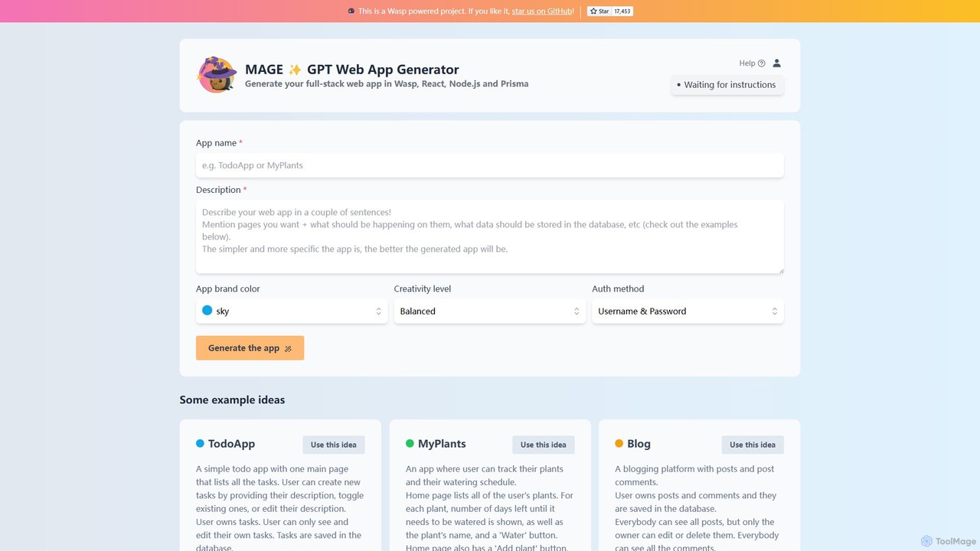Click the GitHub star count 17,453

pos(622,11)
